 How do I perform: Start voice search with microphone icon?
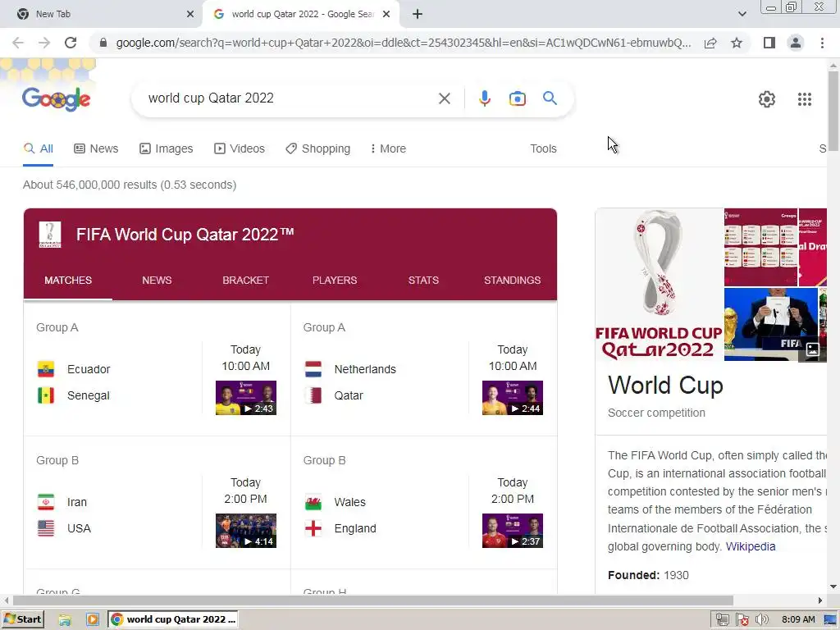pyautogui.click(x=484, y=98)
